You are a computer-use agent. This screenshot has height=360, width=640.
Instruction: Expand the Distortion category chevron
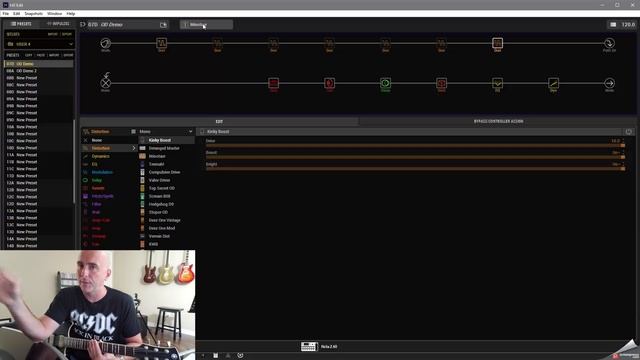point(134,148)
